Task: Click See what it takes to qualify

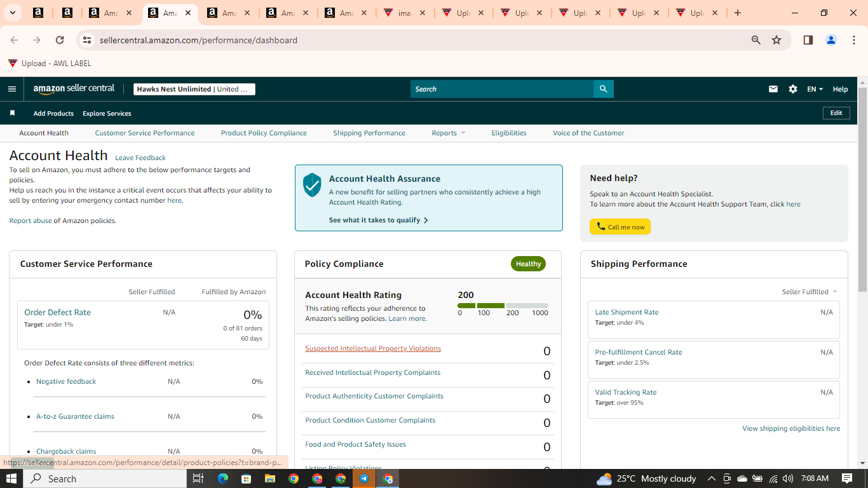Action: (x=379, y=220)
